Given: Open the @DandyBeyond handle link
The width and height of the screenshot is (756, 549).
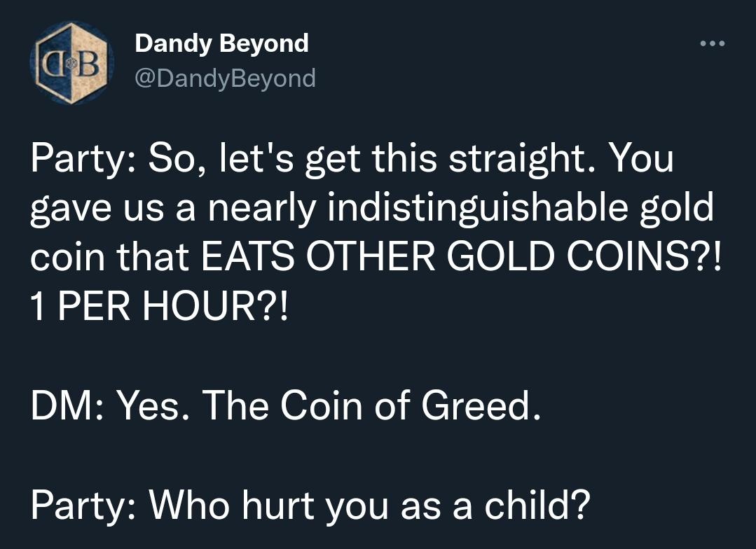Looking at the screenshot, I should pos(225,78).
